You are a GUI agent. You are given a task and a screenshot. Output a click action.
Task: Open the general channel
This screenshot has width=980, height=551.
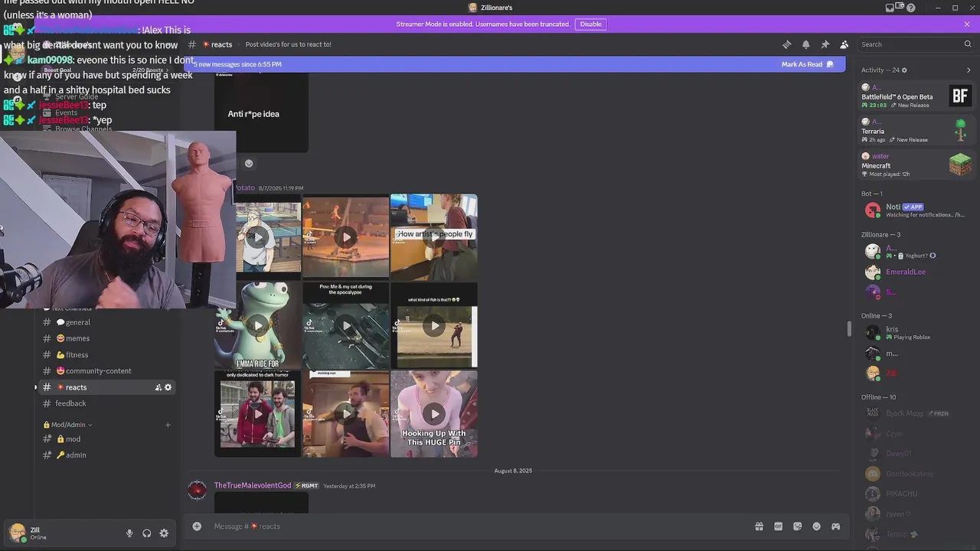tap(107, 322)
